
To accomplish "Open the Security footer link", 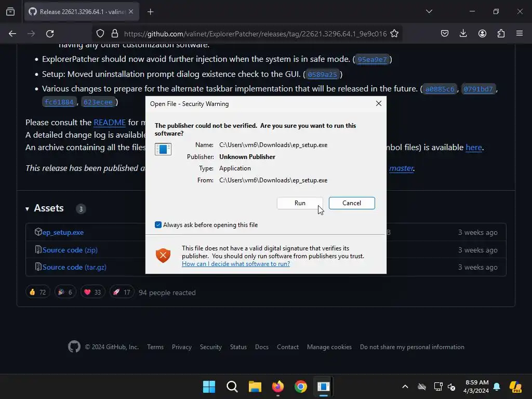I will 211,347.
